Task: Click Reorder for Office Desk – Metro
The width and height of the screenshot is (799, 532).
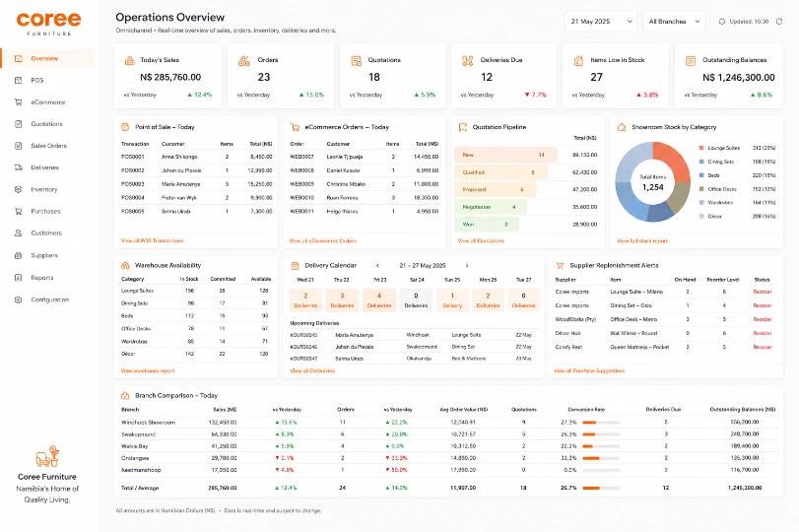Action: pyautogui.click(x=763, y=319)
